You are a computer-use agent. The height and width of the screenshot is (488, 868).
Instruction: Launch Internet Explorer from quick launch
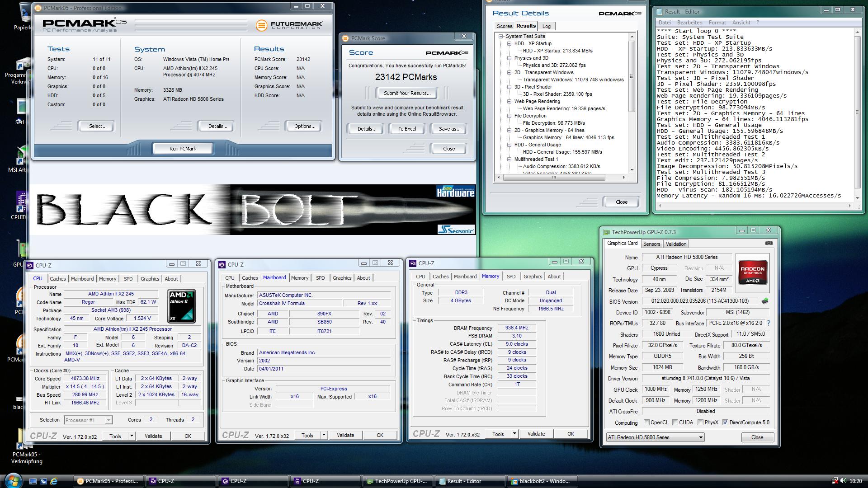pos(54,481)
